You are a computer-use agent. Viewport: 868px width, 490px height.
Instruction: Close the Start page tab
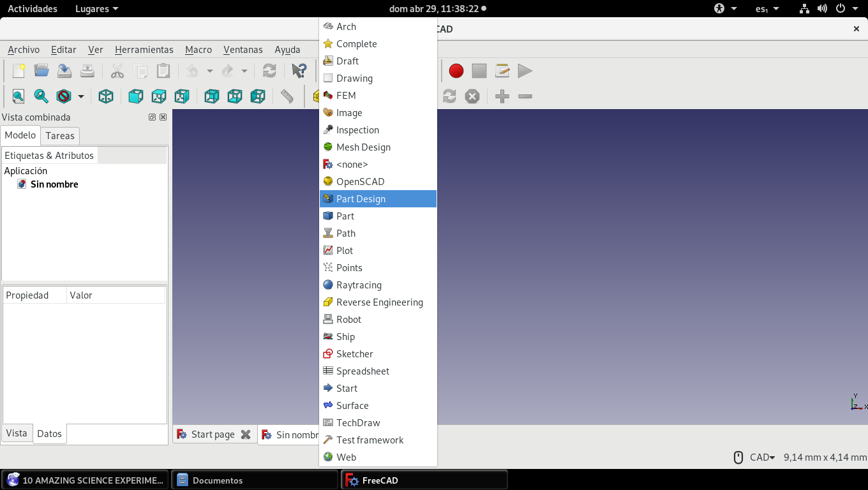[246, 434]
